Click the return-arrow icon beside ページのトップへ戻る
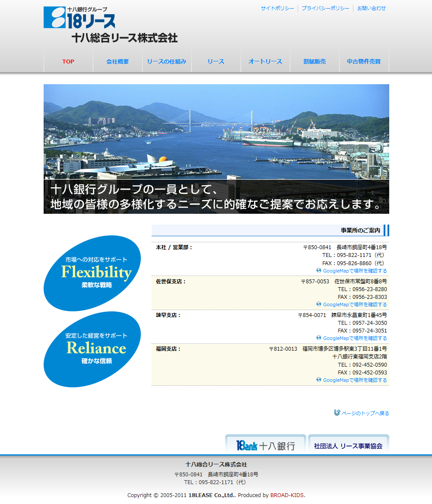The width and height of the screenshot is (432, 504). pyautogui.click(x=337, y=412)
